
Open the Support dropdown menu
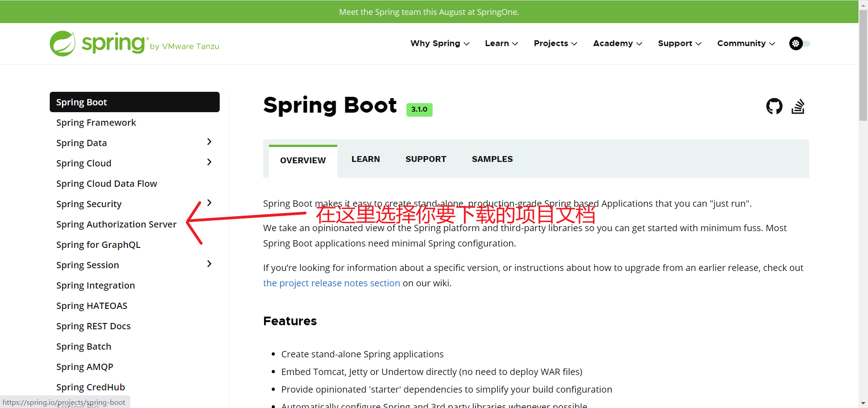click(x=679, y=43)
